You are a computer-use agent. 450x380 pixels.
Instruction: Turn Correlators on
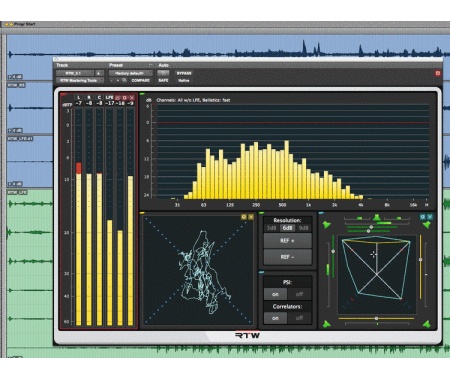pyautogui.click(x=275, y=318)
